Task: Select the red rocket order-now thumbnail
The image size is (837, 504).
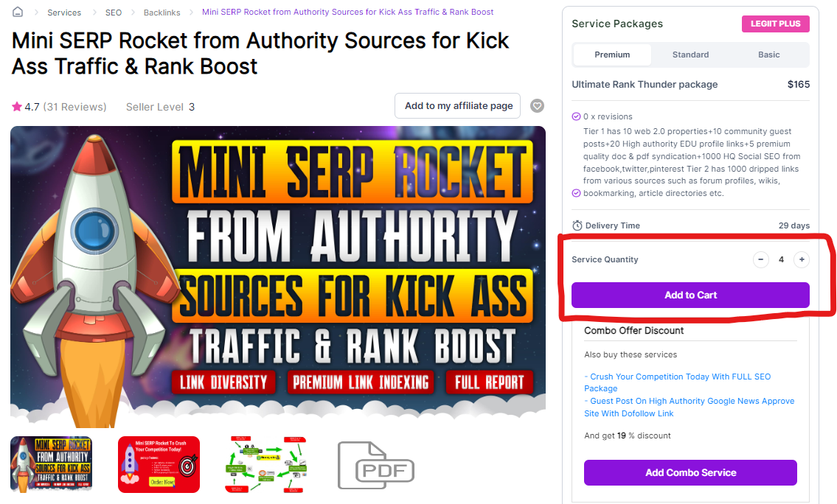Action: (159, 464)
